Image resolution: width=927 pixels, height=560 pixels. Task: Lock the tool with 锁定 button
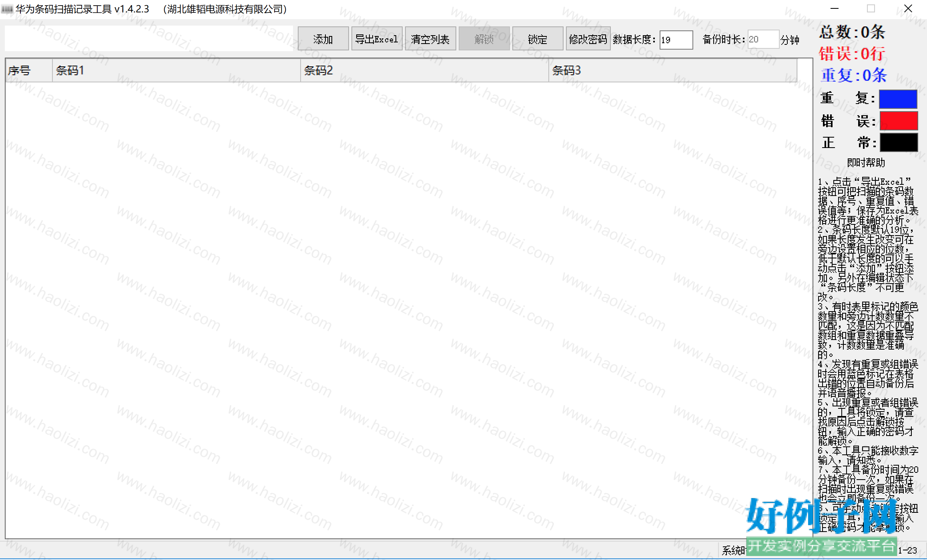point(538,39)
